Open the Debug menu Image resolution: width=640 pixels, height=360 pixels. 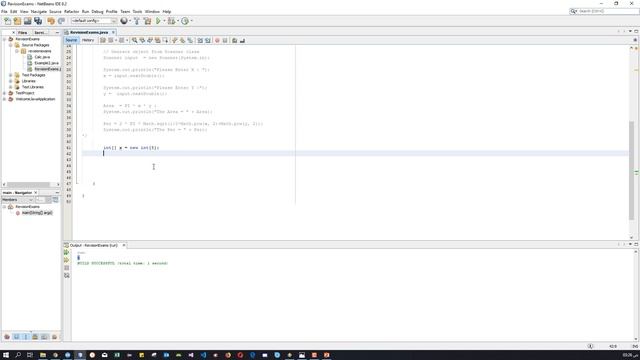click(x=97, y=11)
